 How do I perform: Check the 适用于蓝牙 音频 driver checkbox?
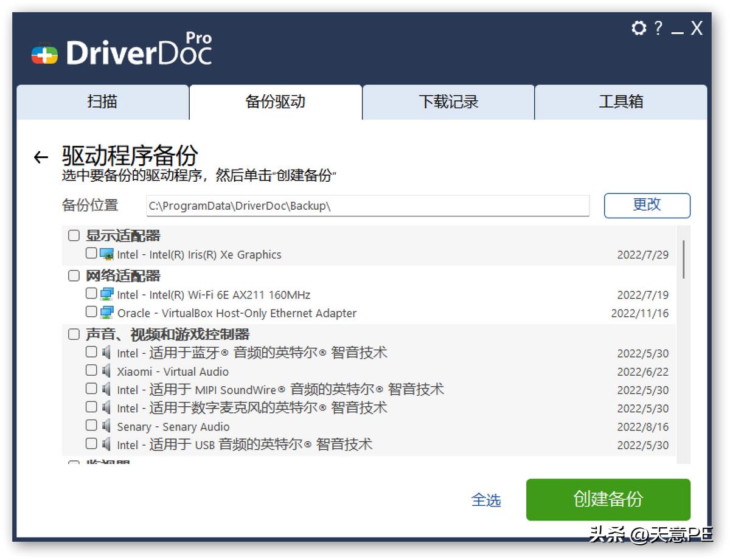[91, 351]
